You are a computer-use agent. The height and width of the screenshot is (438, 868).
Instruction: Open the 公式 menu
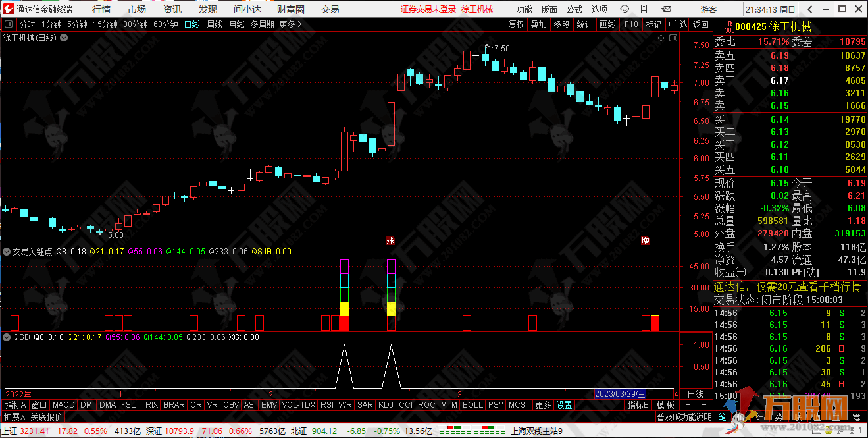point(574,9)
